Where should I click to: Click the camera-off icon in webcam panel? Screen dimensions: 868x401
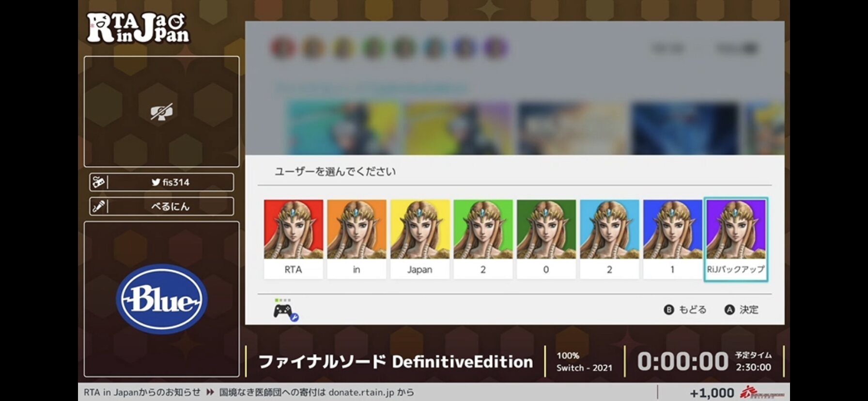point(161,112)
